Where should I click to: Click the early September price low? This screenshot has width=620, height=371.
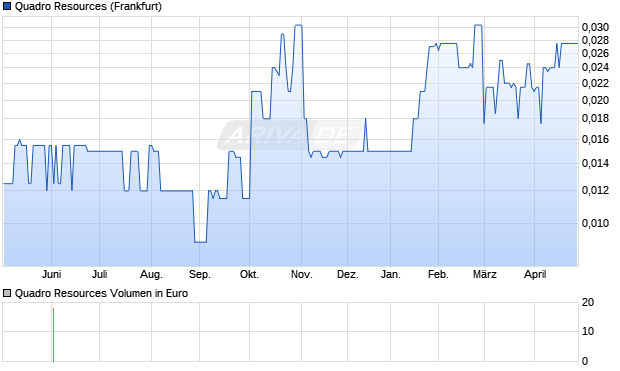point(200,242)
